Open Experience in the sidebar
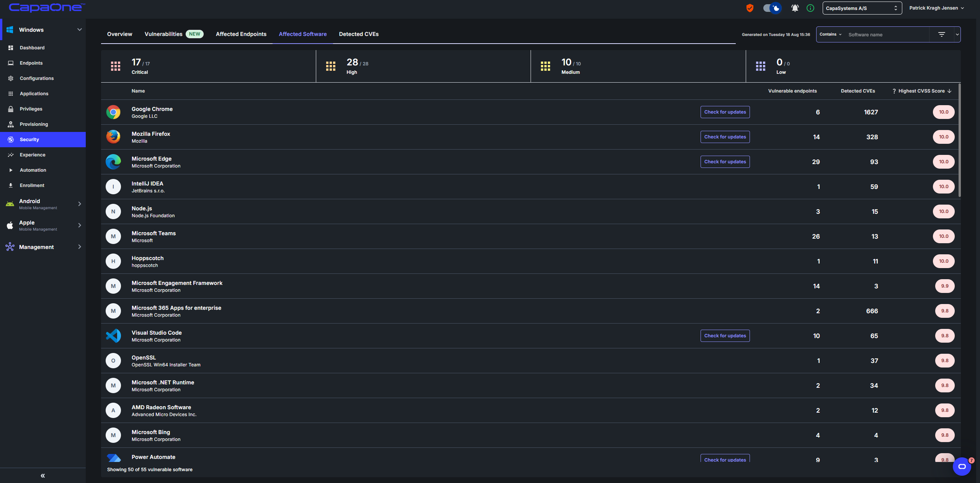 (43, 155)
